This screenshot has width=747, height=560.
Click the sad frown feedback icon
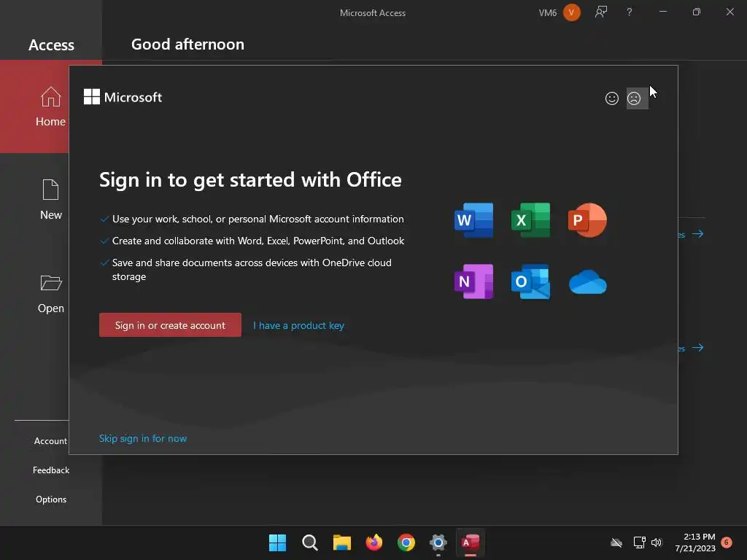[634, 98]
